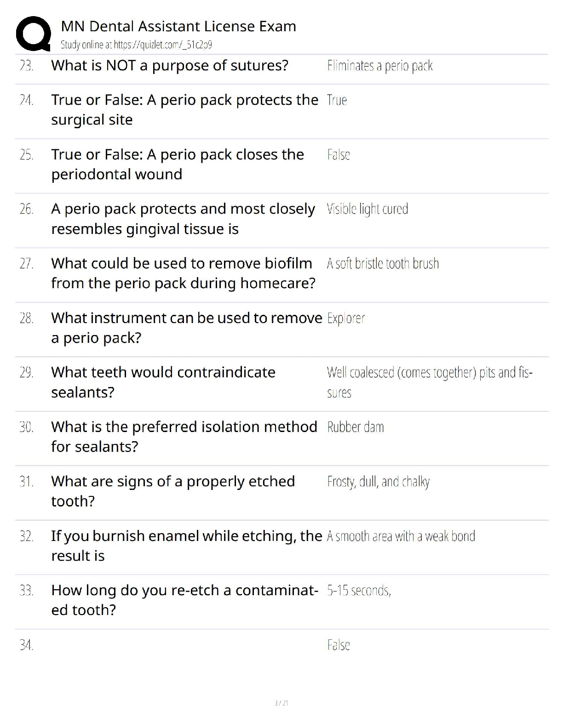
Task: Select the 'A smooth area with a weak bond' answer
Action: point(401,536)
